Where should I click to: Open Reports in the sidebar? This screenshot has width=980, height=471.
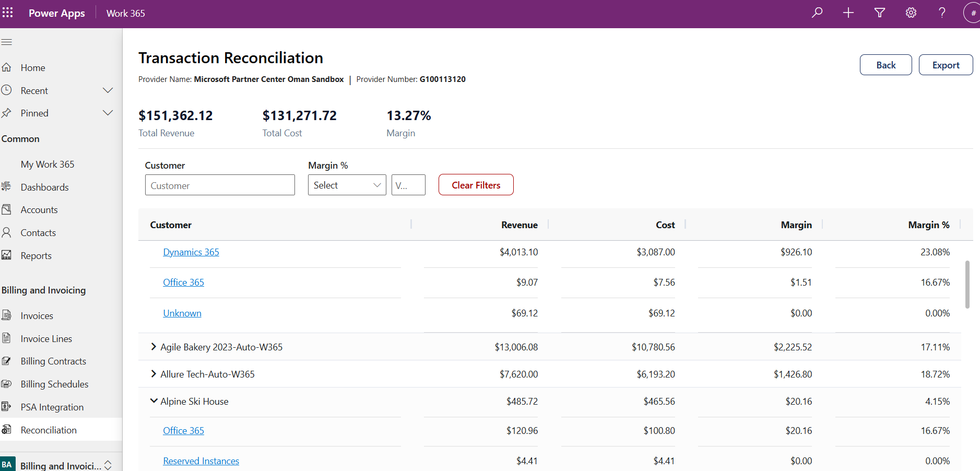click(x=36, y=255)
